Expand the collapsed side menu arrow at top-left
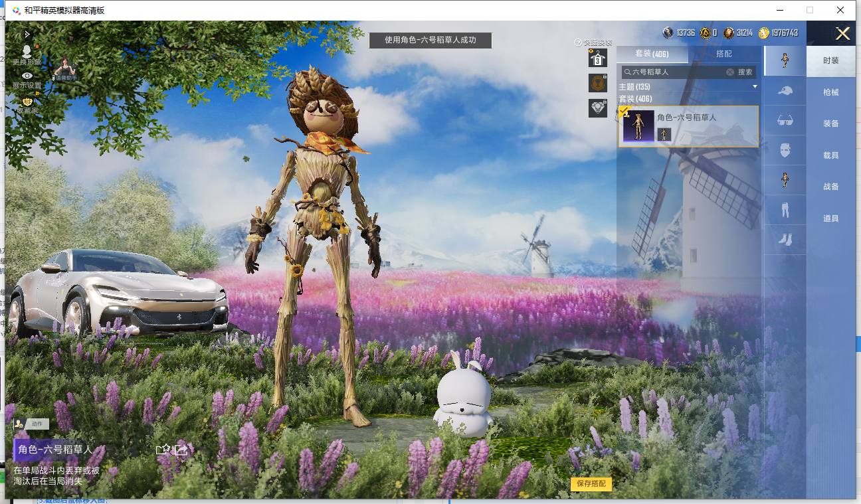 tap(27, 34)
